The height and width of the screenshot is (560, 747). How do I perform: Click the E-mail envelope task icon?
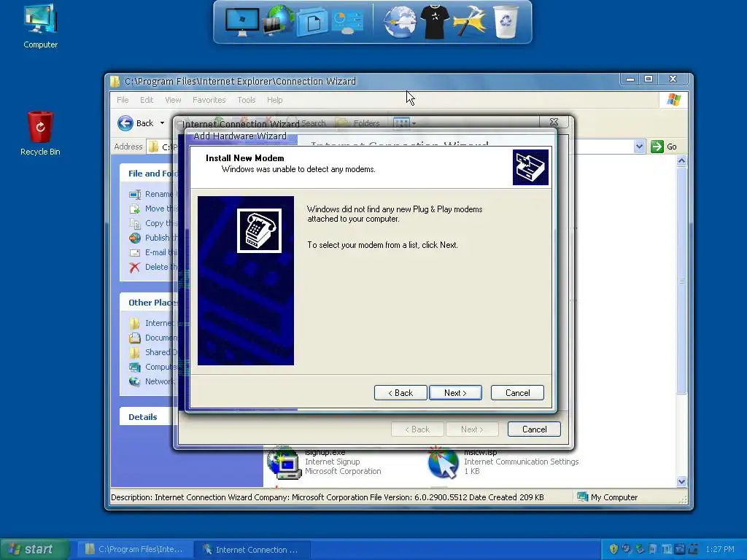click(x=135, y=252)
